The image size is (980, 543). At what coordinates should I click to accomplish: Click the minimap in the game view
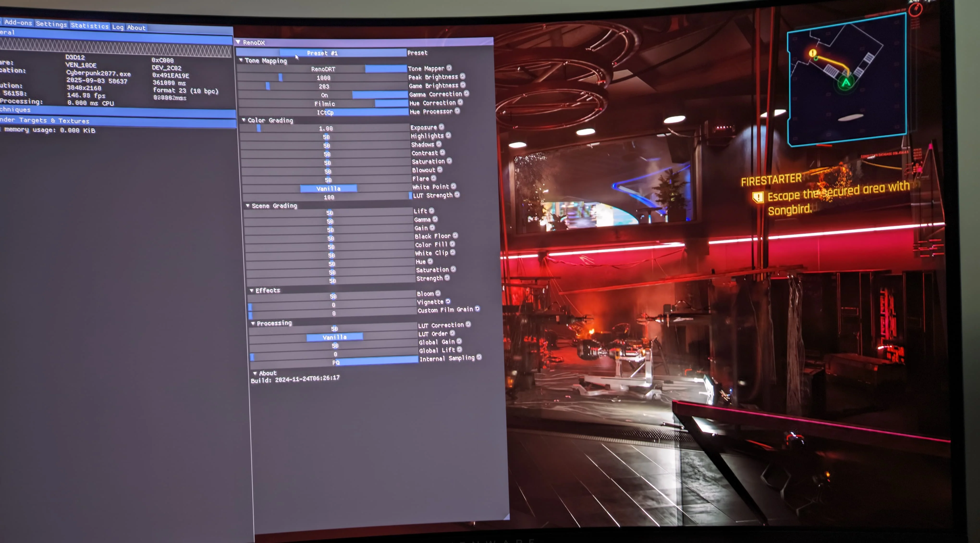[x=848, y=80]
